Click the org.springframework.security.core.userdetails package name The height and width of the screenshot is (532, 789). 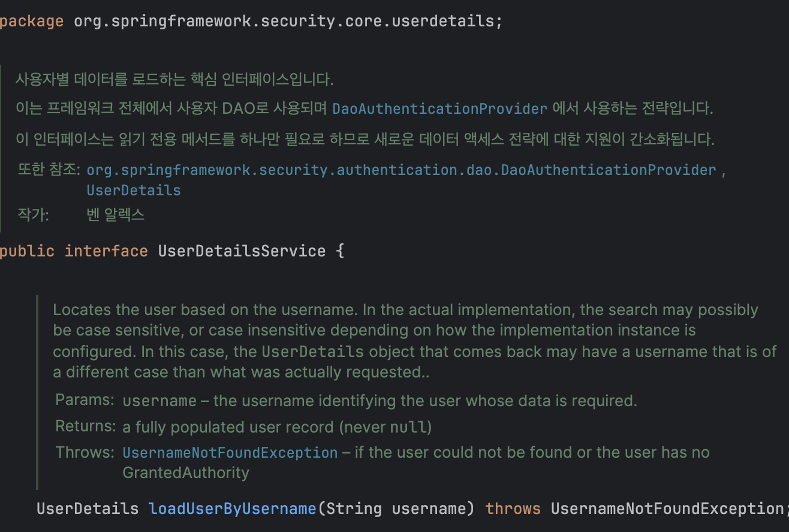pos(284,22)
